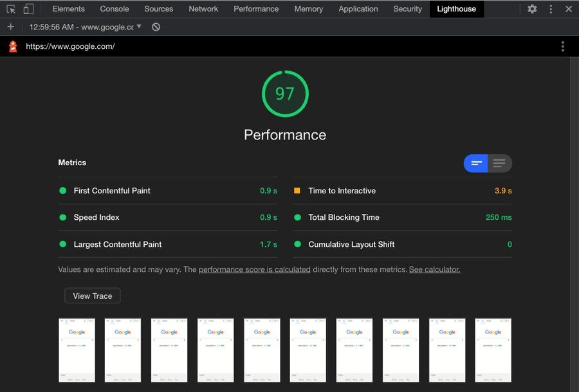This screenshot has height=392, width=579.
Task: Select the expanded metrics view toggle
Action: [x=500, y=163]
